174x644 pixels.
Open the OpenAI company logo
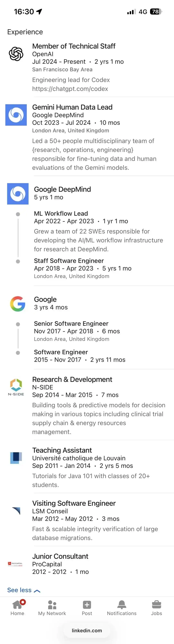16,54
